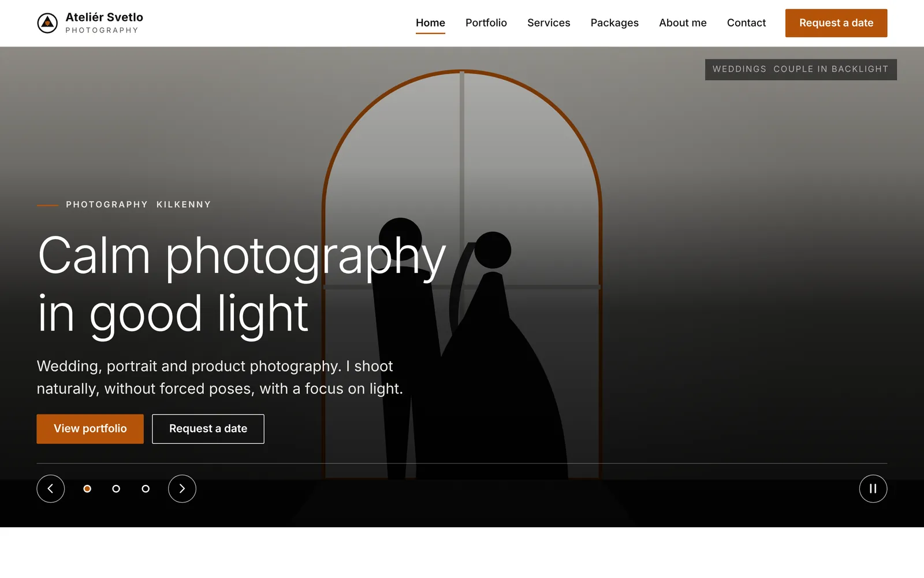The width and height of the screenshot is (924, 578).
Task: Click the wedding portrait description paragraph
Action: 219,377
